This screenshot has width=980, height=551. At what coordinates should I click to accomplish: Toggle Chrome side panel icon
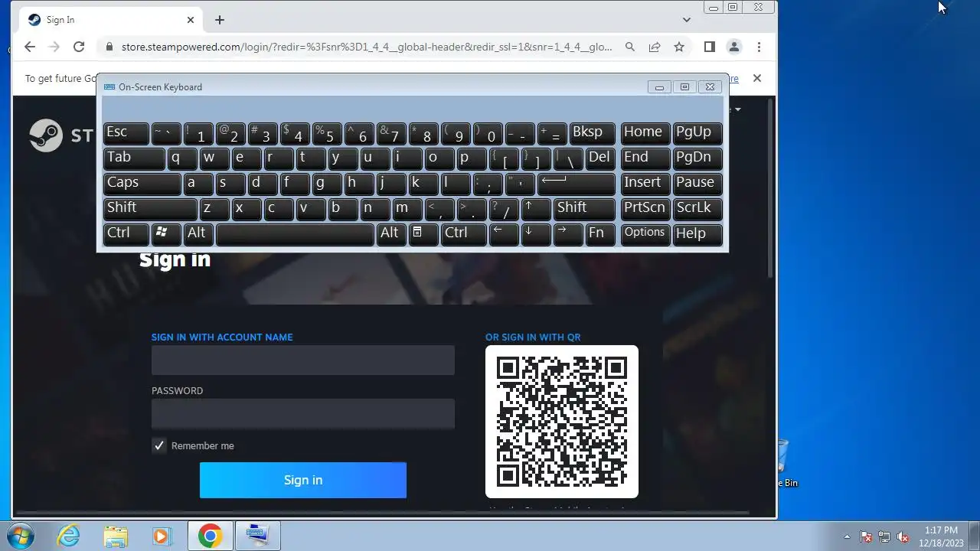point(710,47)
